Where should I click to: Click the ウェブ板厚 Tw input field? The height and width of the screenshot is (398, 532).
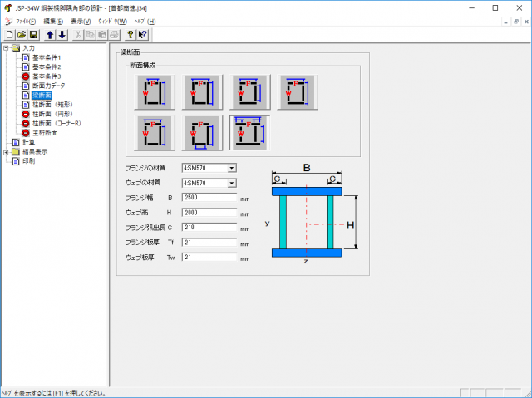click(208, 258)
